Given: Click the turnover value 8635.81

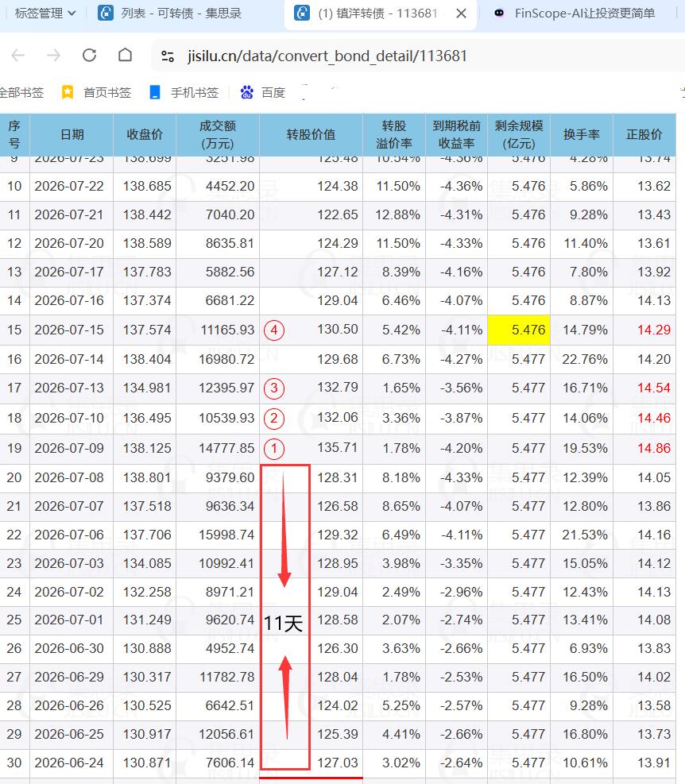Looking at the screenshot, I should 230,244.
